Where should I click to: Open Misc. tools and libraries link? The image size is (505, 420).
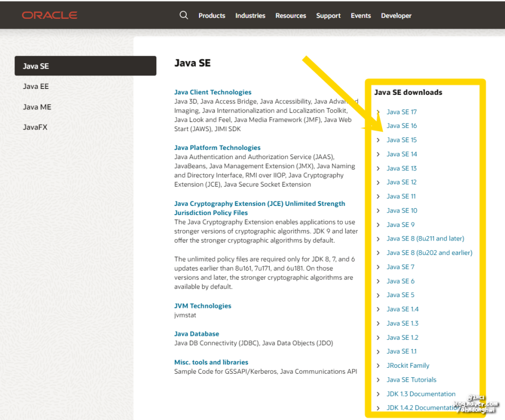point(211,362)
